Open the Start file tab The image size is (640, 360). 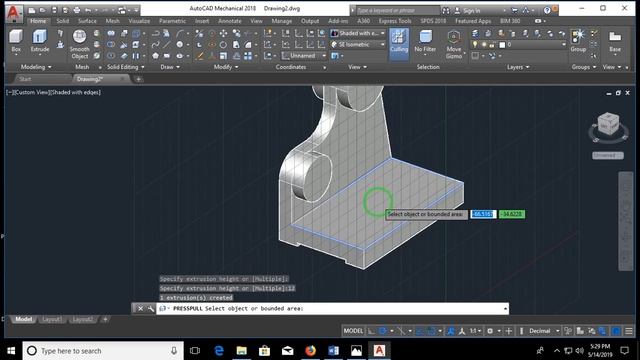[25, 79]
